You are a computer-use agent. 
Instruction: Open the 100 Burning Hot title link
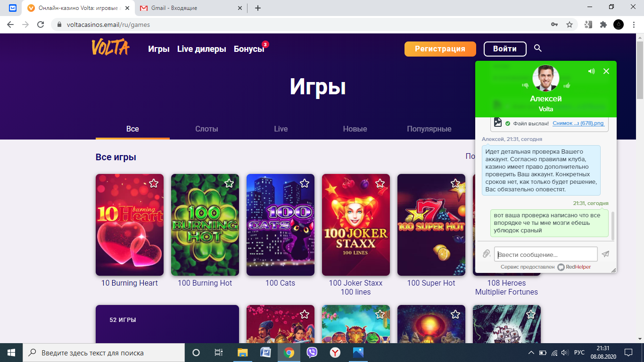point(205,283)
